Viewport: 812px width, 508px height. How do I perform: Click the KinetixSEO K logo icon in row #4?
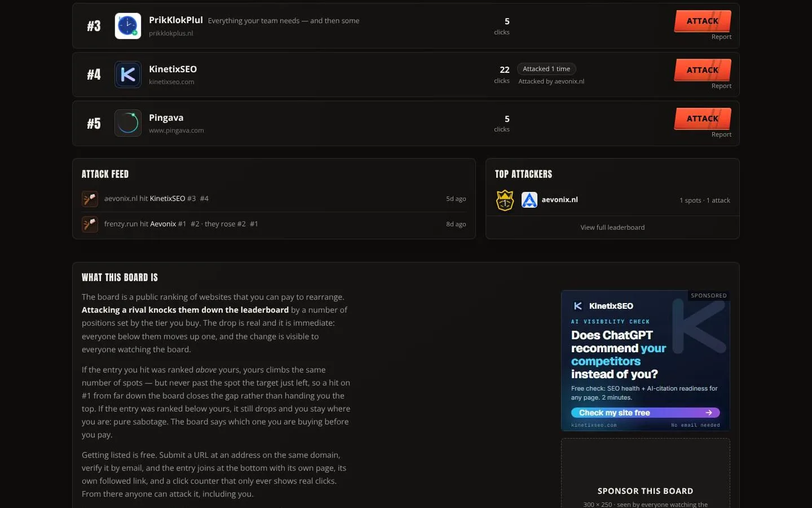[128, 75]
